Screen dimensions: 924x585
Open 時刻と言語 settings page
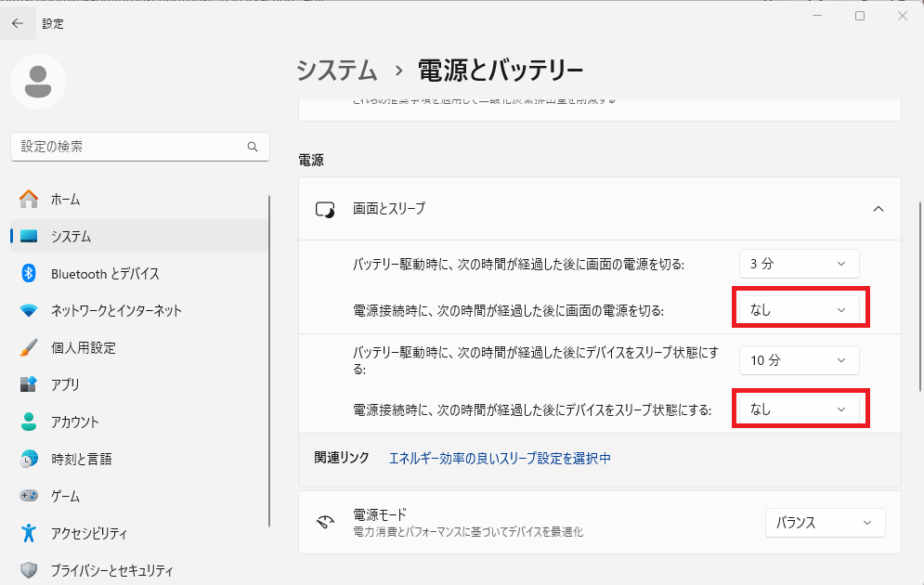click(139, 459)
